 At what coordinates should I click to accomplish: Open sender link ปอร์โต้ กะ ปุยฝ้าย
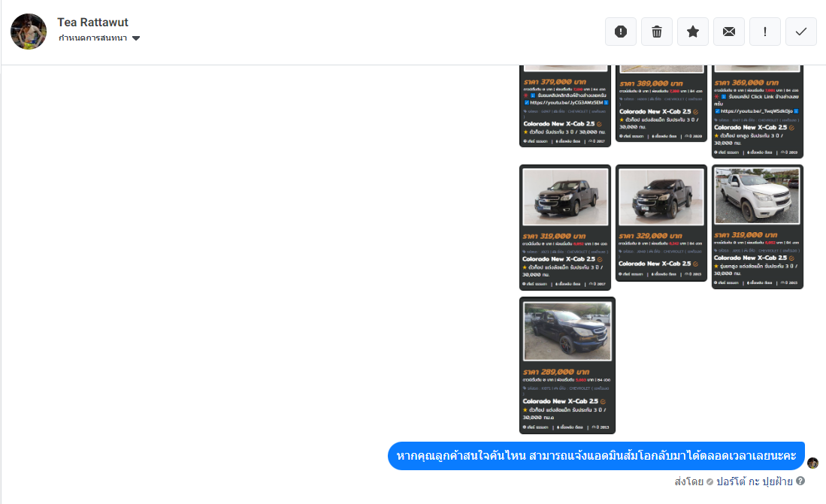[754, 481]
